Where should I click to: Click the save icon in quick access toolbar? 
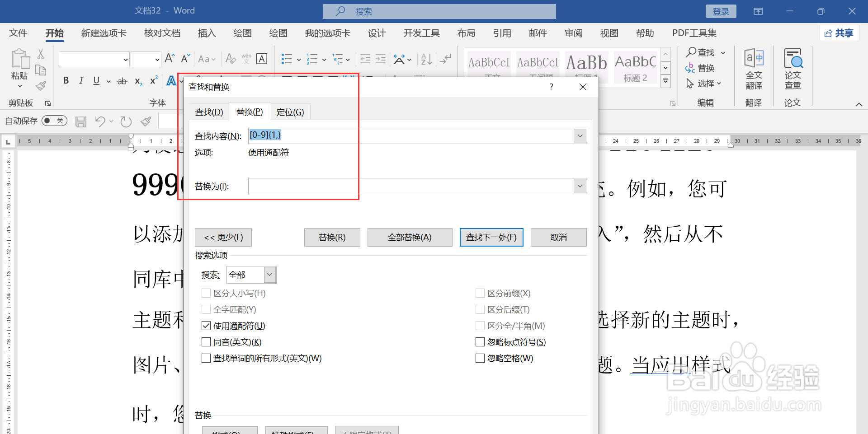point(81,121)
